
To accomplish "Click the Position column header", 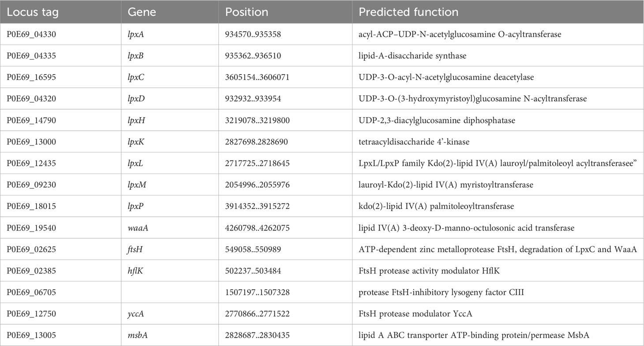I will tap(247, 12).
